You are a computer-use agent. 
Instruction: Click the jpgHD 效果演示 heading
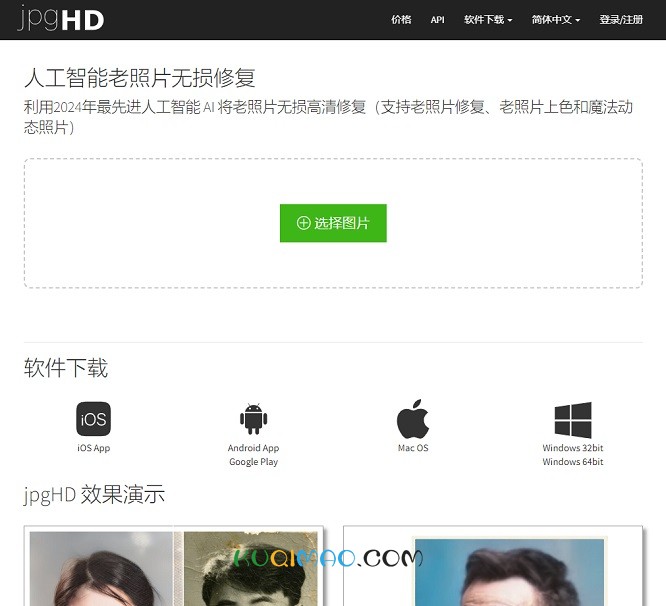point(94,494)
